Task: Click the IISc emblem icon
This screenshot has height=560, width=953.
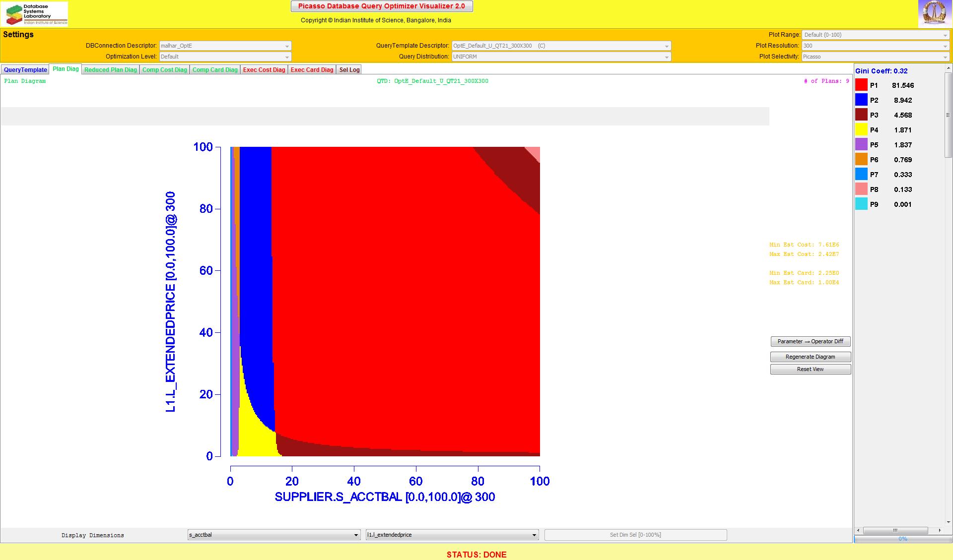Action: [934, 13]
